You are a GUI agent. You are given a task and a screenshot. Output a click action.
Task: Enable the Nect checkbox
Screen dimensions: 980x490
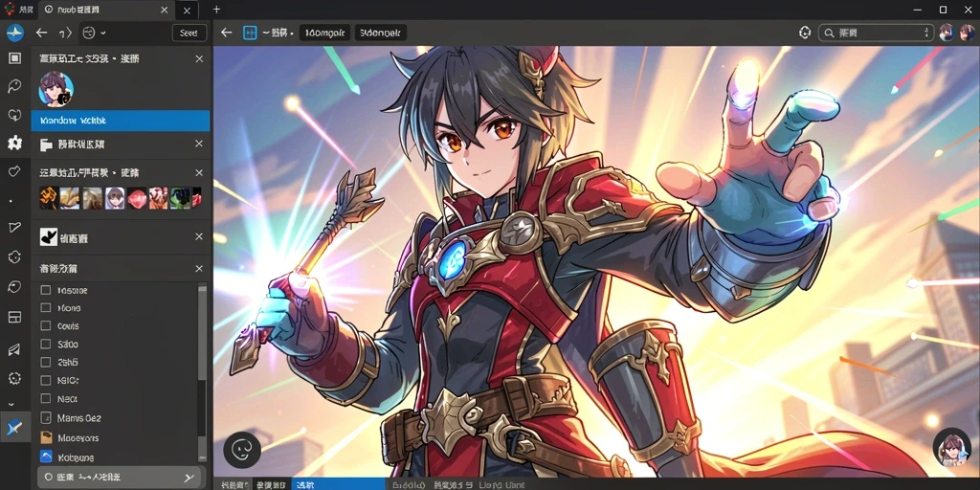point(46,398)
